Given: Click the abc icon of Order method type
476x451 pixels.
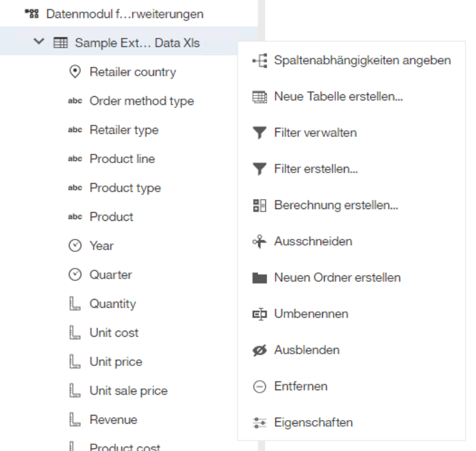Looking at the screenshot, I should point(75,101).
